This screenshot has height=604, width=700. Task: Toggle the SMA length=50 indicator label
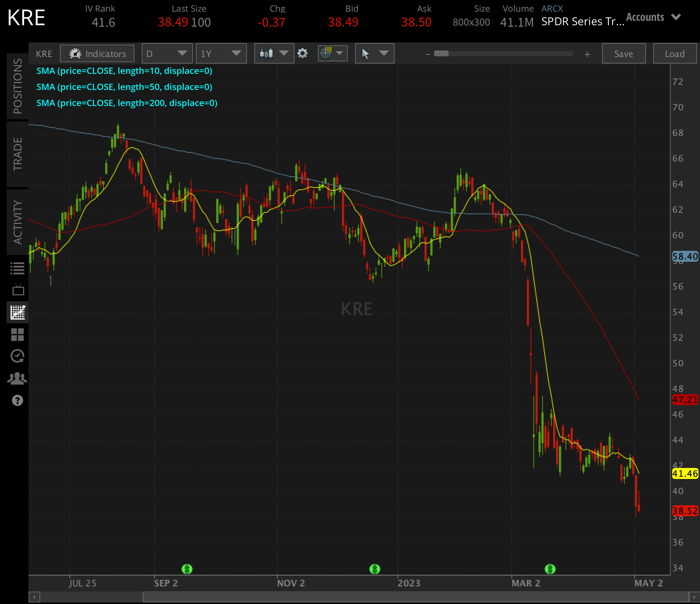(x=125, y=87)
